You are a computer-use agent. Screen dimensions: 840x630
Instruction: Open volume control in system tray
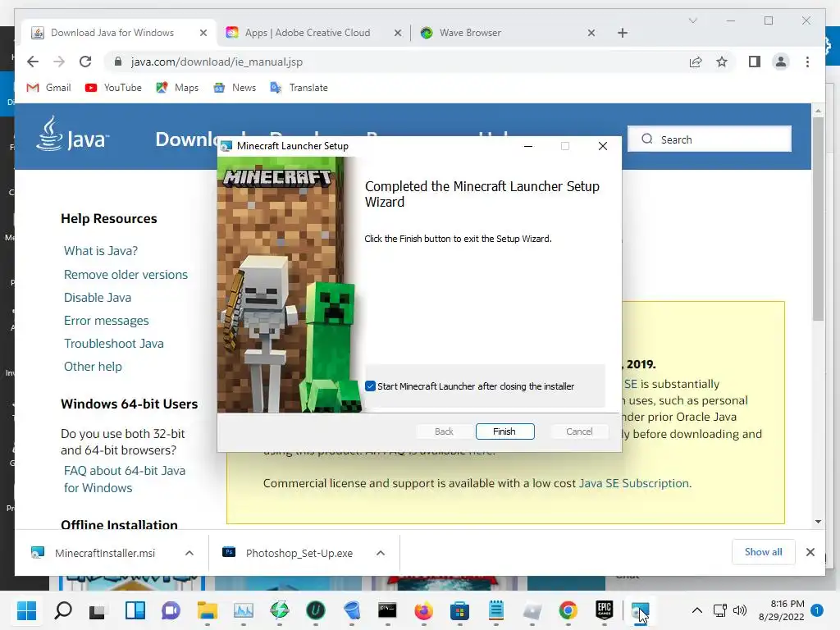point(740,610)
